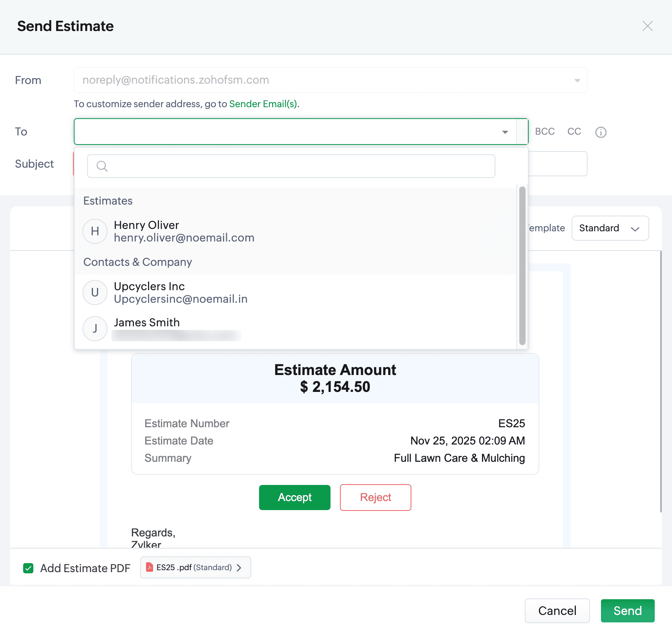Expand the From sender address dropdown
The height and width of the screenshot is (633, 672).
tap(577, 80)
